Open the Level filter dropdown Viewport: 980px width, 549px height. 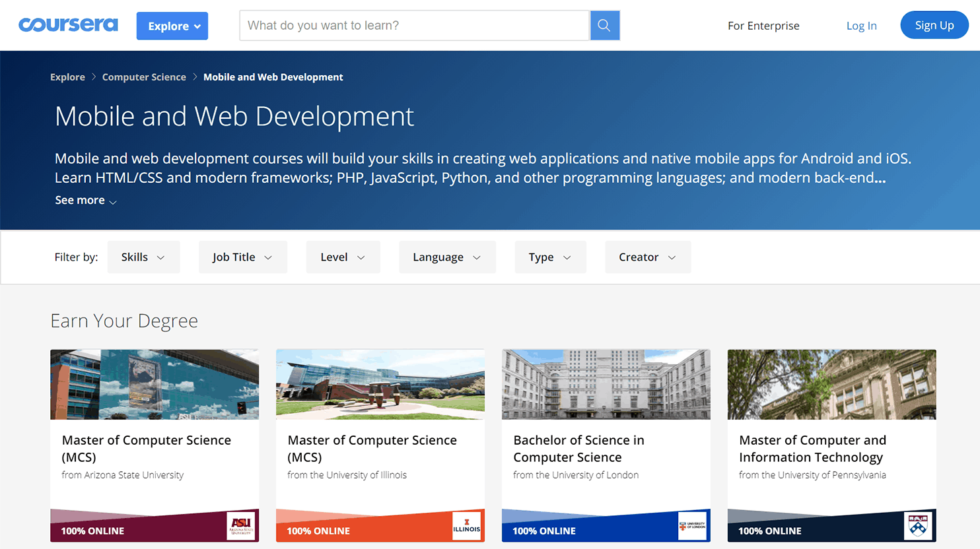coord(343,257)
